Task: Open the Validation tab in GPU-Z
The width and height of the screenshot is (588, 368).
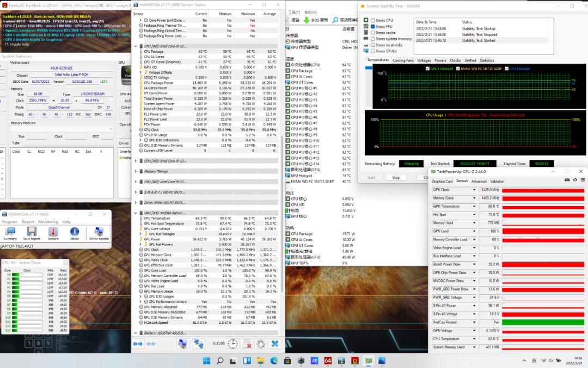Action: [497, 182]
